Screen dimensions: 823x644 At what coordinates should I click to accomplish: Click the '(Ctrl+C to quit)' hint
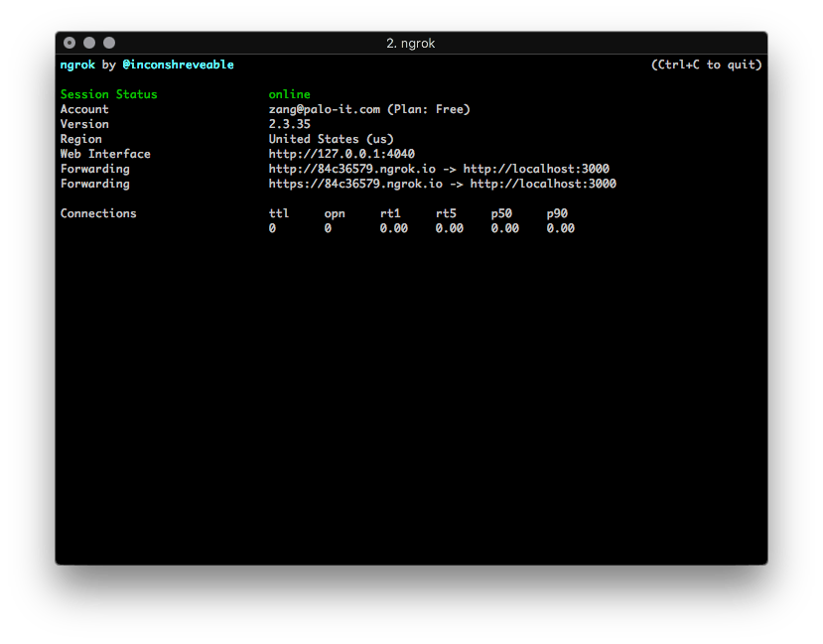pos(706,64)
